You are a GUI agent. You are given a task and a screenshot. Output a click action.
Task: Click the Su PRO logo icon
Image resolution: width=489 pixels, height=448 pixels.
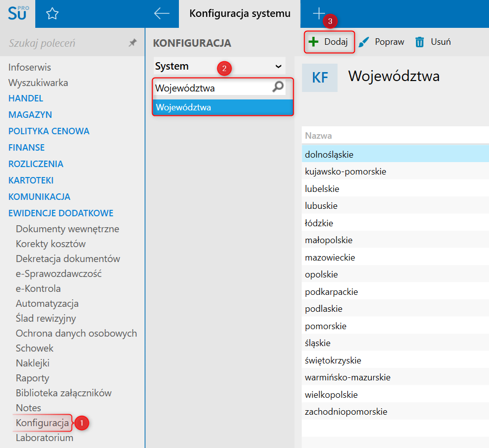(x=18, y=13)
